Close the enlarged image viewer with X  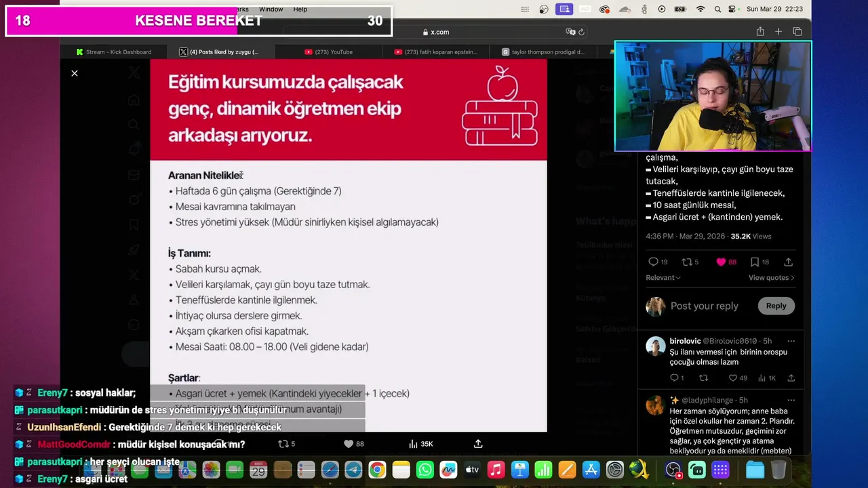pos(75,73)
